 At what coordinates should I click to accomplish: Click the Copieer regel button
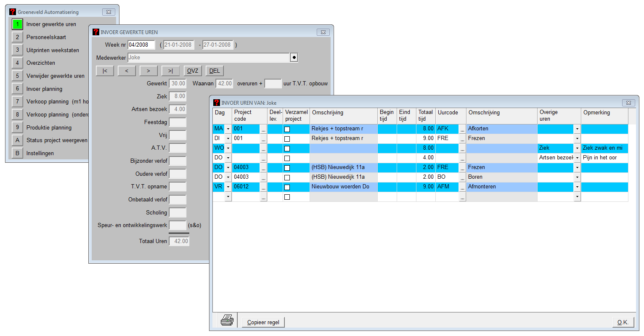(x=263, y=322)
